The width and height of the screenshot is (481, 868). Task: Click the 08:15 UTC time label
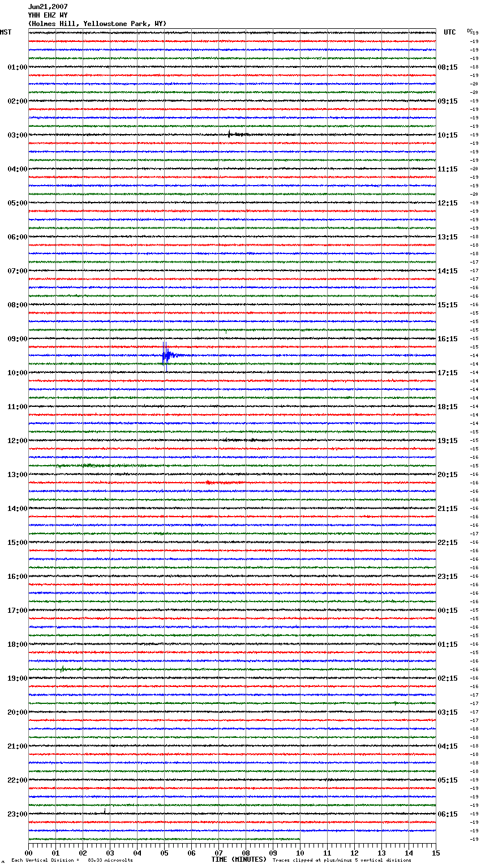(448, 67)
